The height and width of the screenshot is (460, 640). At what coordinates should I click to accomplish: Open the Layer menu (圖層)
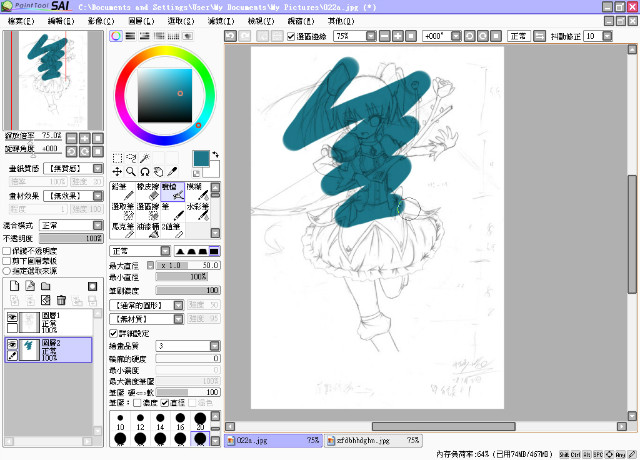click(x=141, y=21)
